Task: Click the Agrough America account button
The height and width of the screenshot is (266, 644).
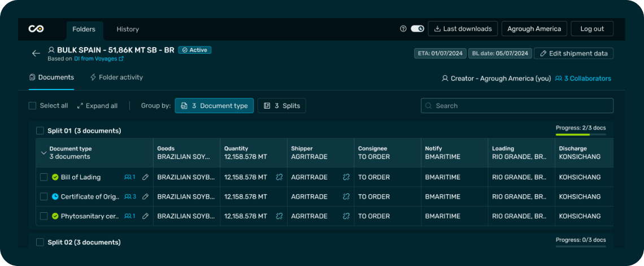Action: (x=534, y=29)
